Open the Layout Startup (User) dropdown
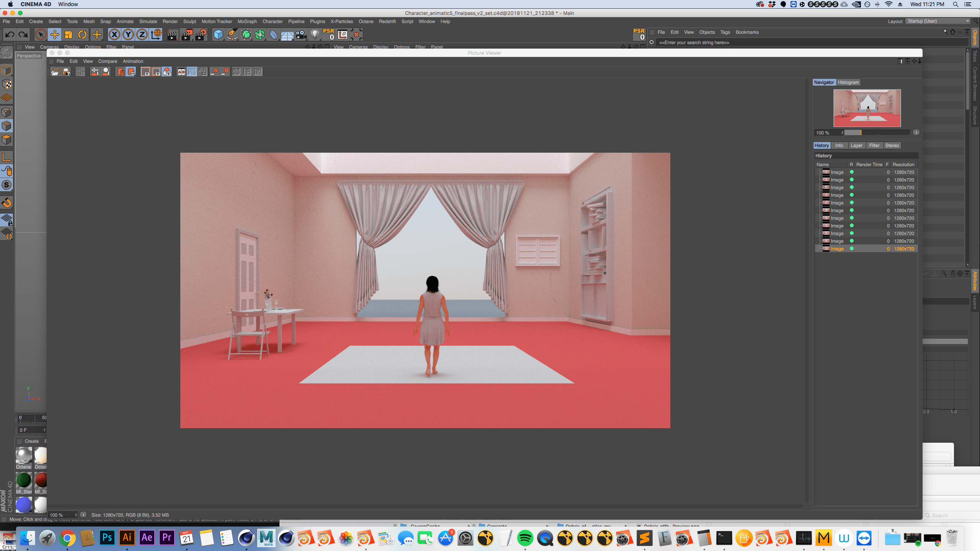 point(938,21)
